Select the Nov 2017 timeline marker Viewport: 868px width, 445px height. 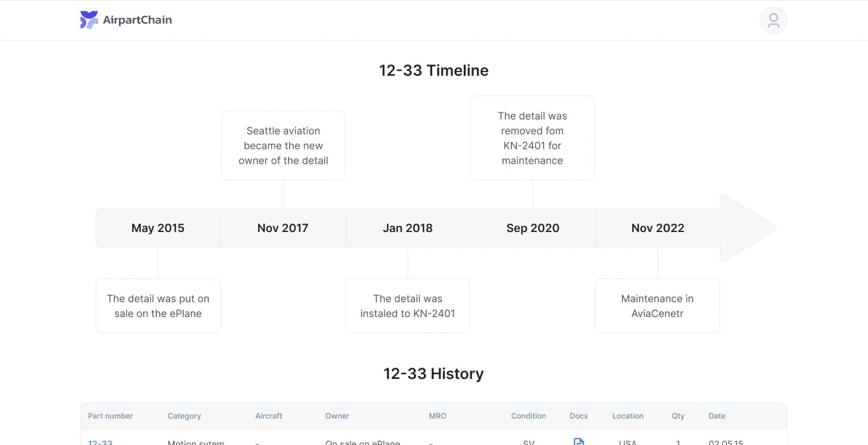click(282, 228)
